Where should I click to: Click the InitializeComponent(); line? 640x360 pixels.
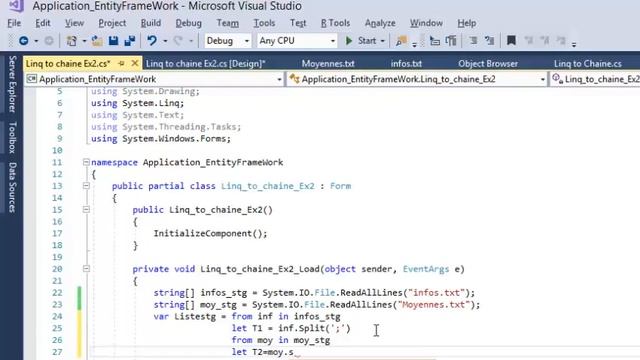pos(210,233)
